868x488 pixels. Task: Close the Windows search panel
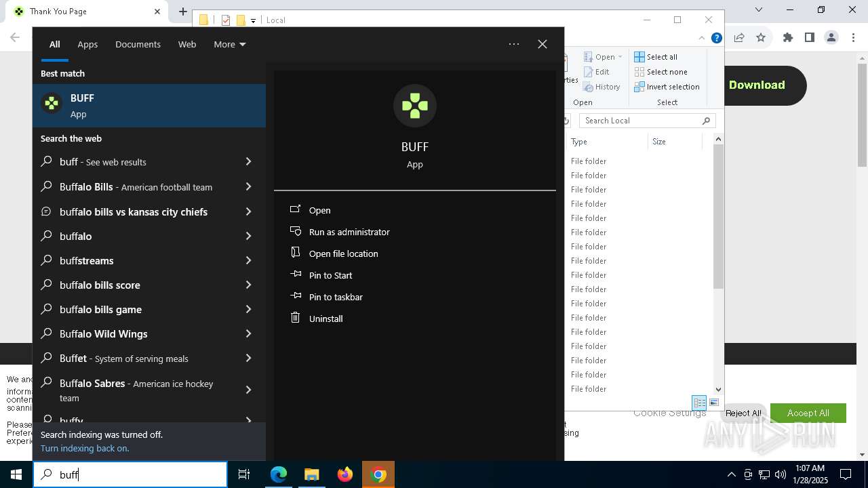coord(542,44)
